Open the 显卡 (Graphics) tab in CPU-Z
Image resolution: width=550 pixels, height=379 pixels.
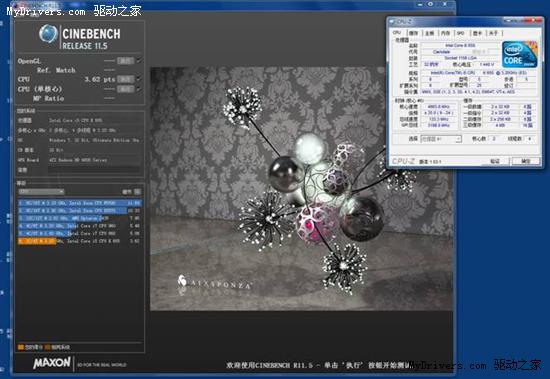(x=477, y=33)
